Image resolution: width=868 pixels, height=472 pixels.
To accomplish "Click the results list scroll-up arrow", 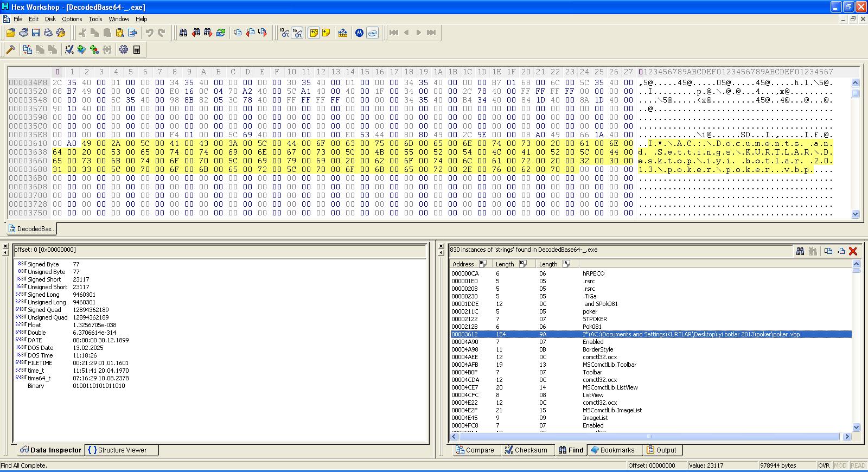I will click(x=857, y=264).
